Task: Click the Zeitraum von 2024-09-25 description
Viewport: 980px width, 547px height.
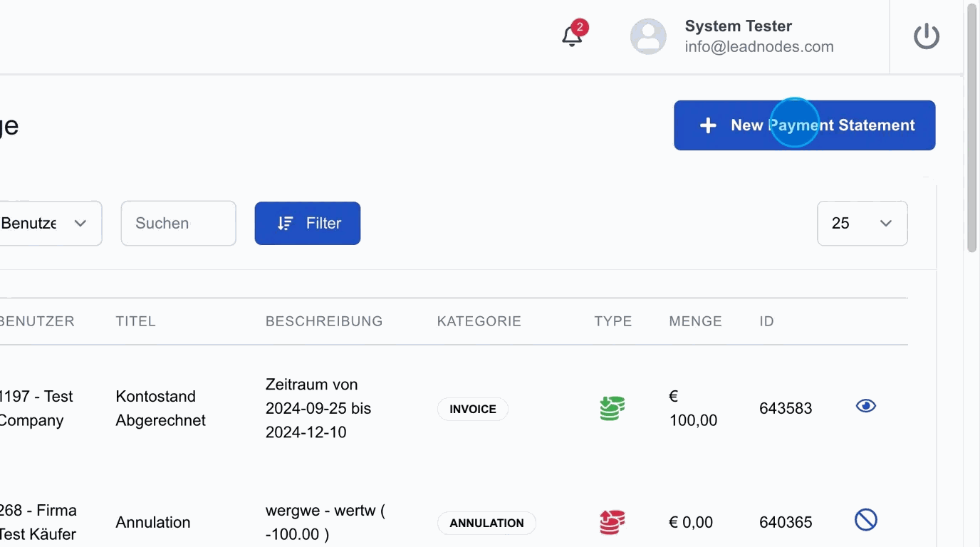Action: [320, 408]
